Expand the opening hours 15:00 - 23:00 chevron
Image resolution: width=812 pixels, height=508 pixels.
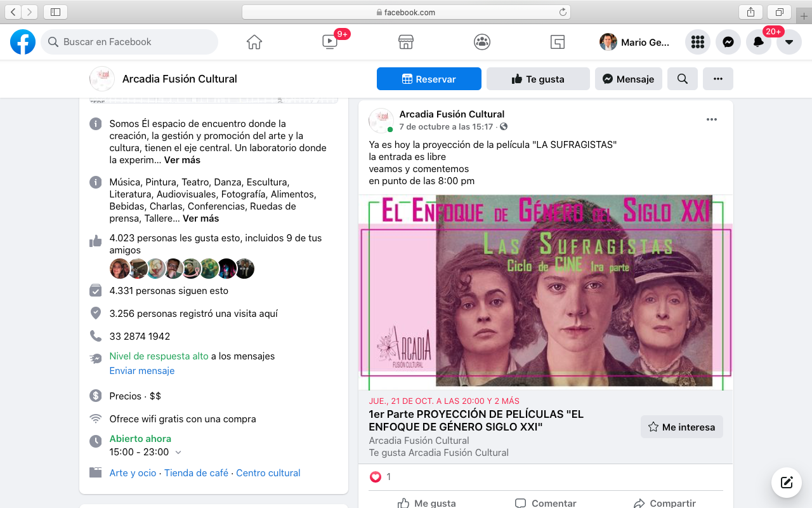click(x=178, y=452)
